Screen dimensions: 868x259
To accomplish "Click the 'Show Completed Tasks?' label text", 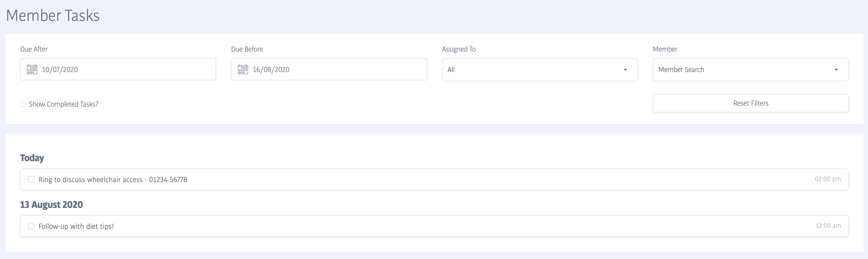I will tap(64, 104).
